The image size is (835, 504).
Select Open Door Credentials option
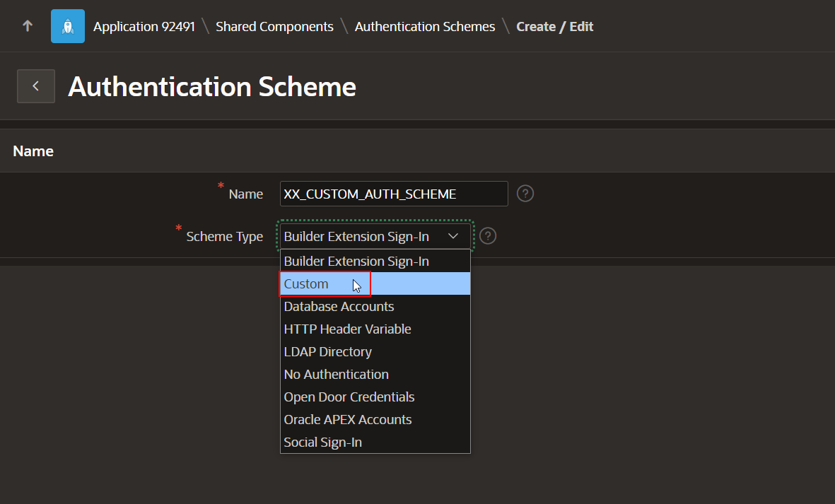(375, 397)
